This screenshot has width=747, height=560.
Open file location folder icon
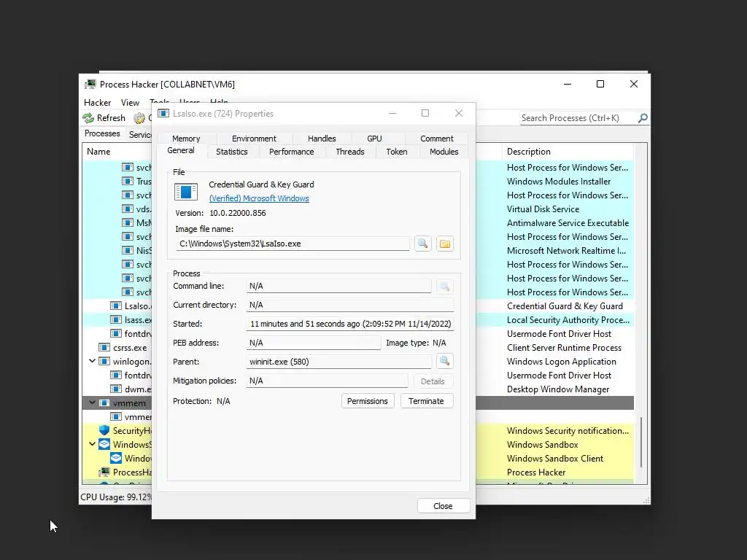click(x=445, y=244)
